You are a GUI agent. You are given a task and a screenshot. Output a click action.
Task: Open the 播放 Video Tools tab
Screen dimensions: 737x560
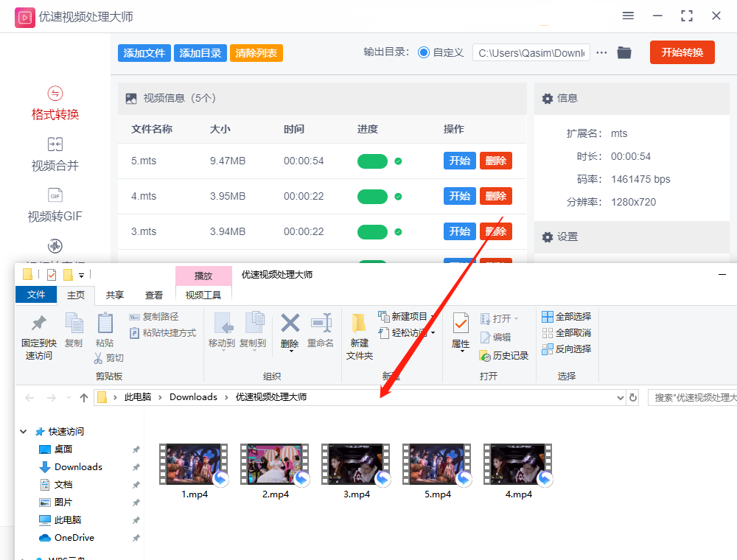click(x=203, y=275)
